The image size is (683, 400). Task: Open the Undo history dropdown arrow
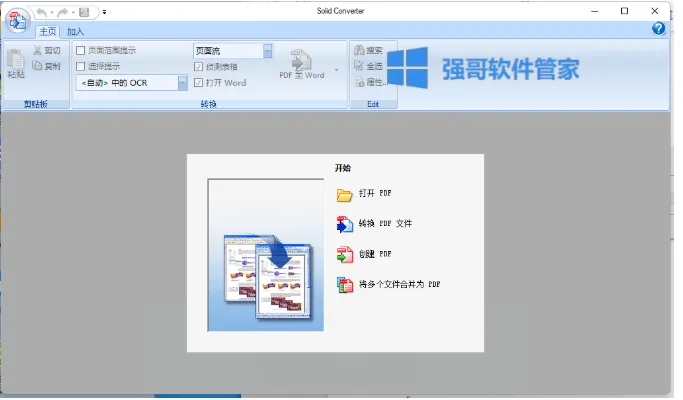[x=52, y=12]
